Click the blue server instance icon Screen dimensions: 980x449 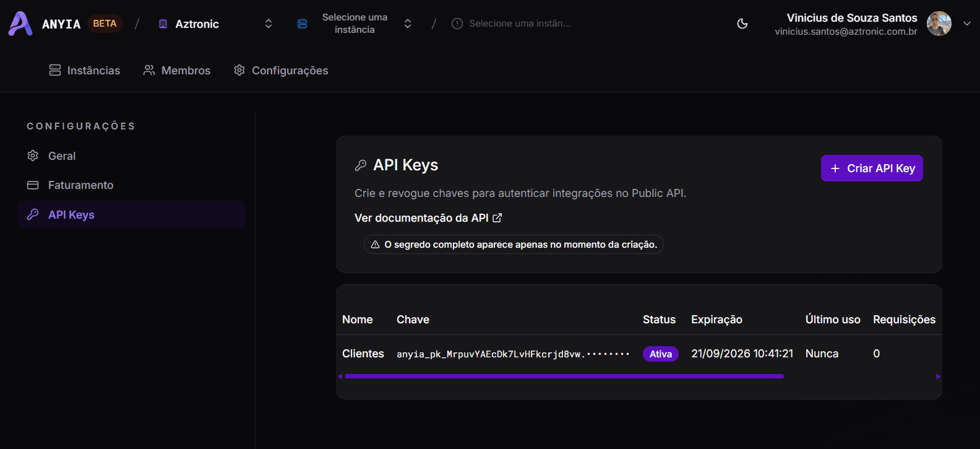tap(302, 24)
